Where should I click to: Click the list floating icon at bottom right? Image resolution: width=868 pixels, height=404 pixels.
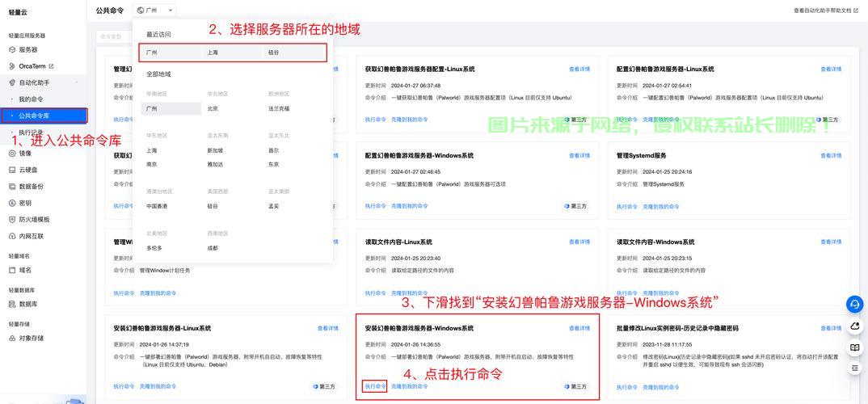(x=855, y=368)
